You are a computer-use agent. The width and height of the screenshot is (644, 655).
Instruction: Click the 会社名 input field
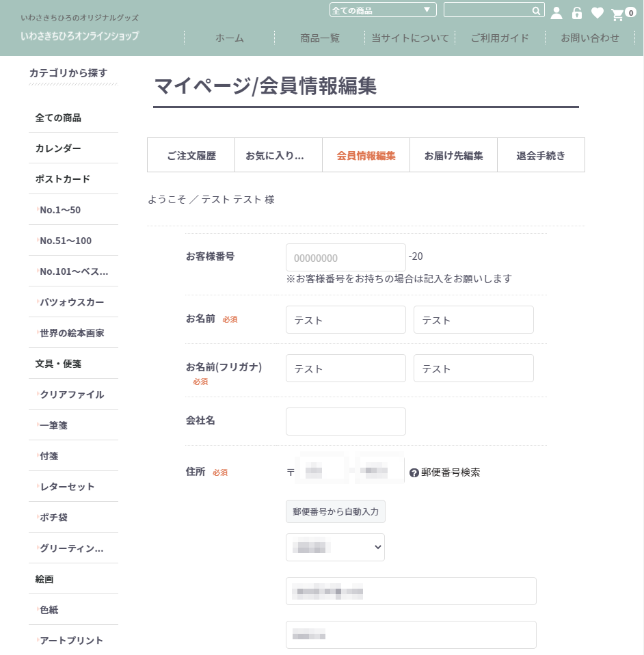346,421
